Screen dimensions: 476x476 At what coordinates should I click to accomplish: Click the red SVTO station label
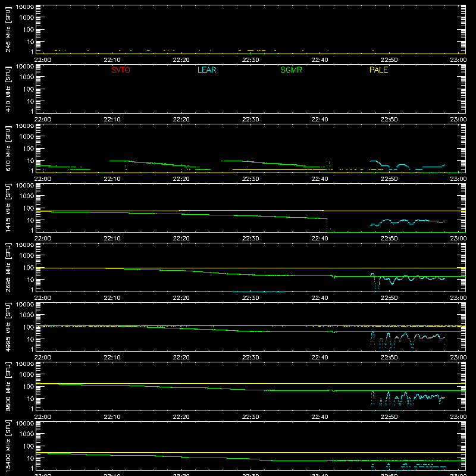coord(121,70)
